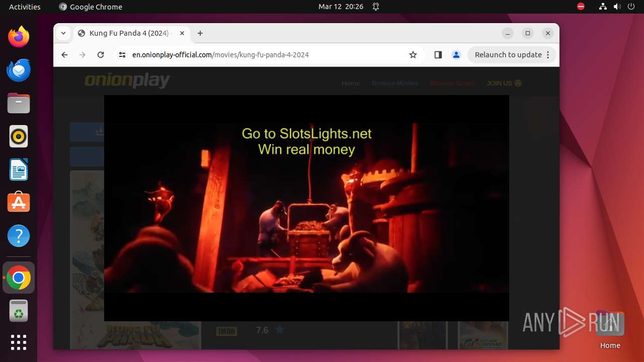The image size is (644, 362).
Task: Open Chrome profile menu
Action: [x=456, y=55]
